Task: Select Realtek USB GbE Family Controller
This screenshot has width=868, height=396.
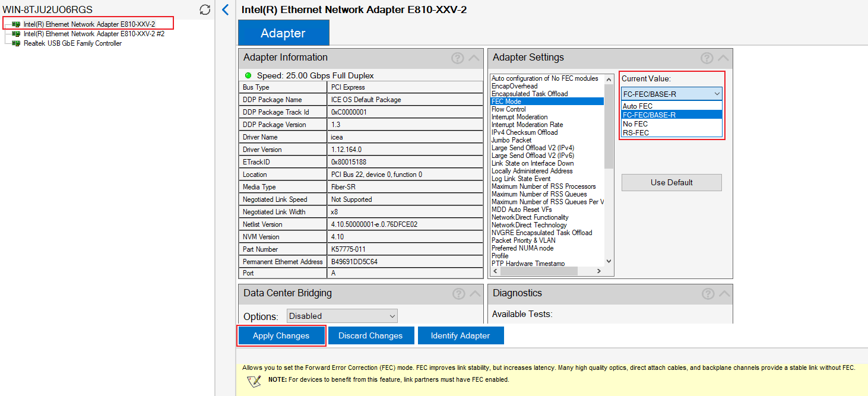Action: tap(72, 43)
